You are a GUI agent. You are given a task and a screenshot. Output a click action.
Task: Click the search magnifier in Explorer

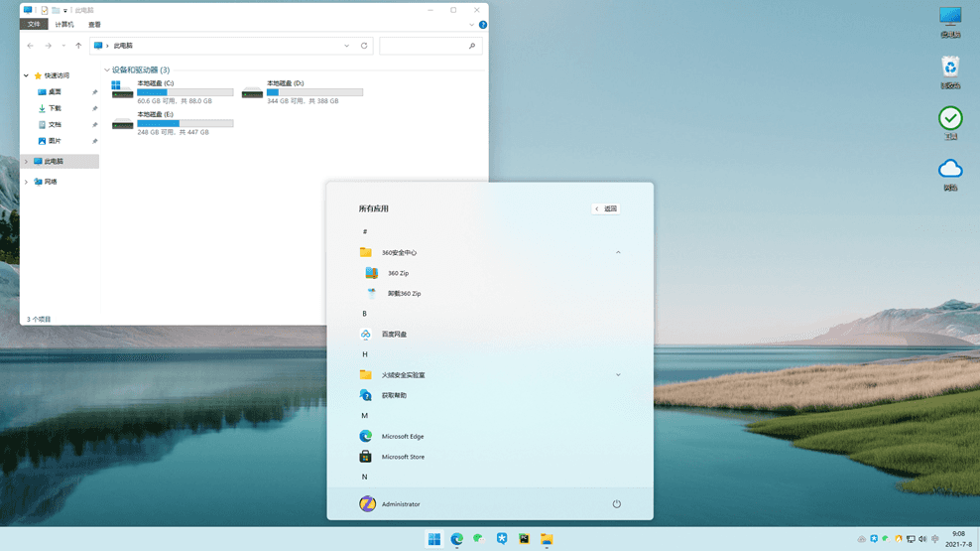[472, 46]
